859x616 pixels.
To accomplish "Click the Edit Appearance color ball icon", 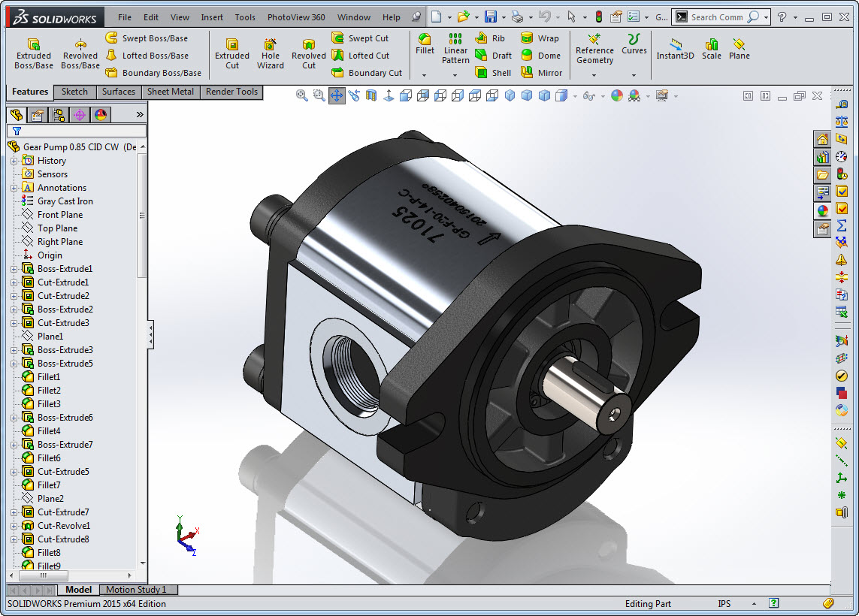I will [617, 96].
